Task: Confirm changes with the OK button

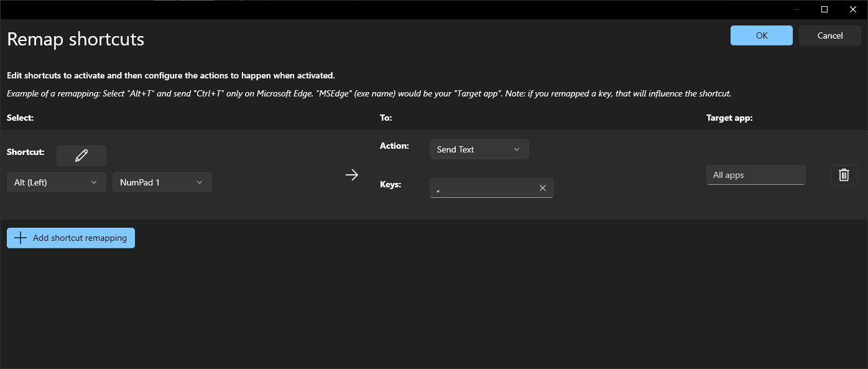Action: [761, 35]
